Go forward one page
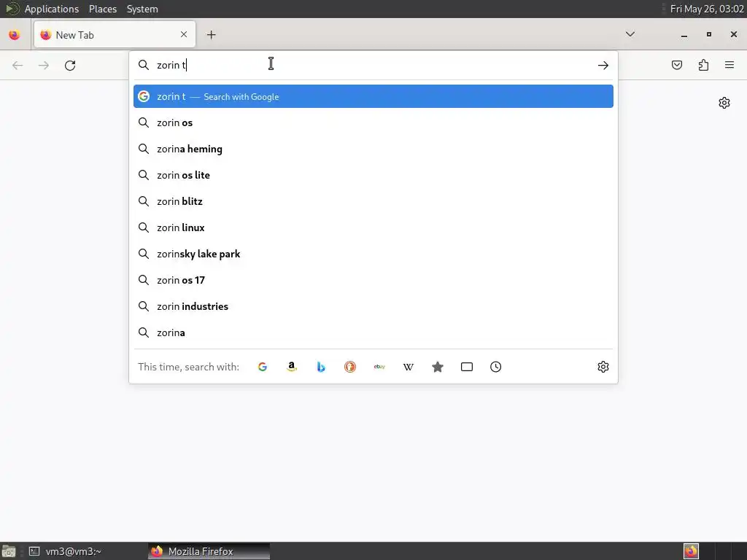747x560 pixels. pos(44,65)
